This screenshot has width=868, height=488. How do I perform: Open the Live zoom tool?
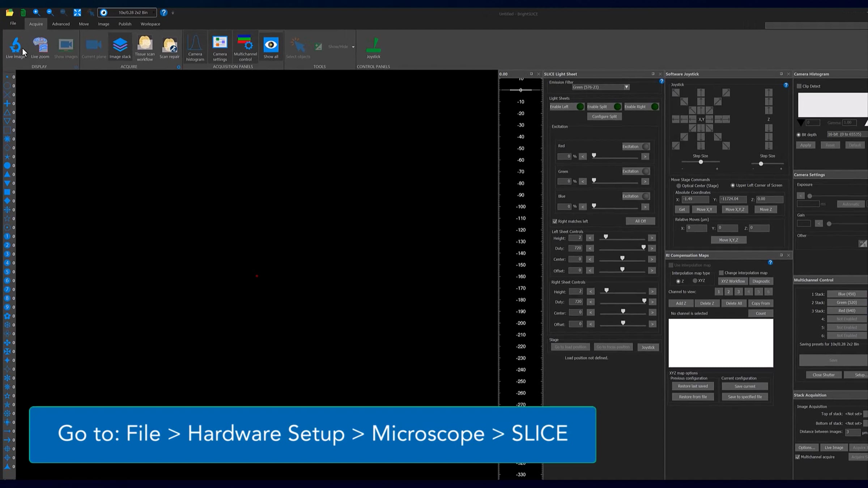(x=40, y=47)
